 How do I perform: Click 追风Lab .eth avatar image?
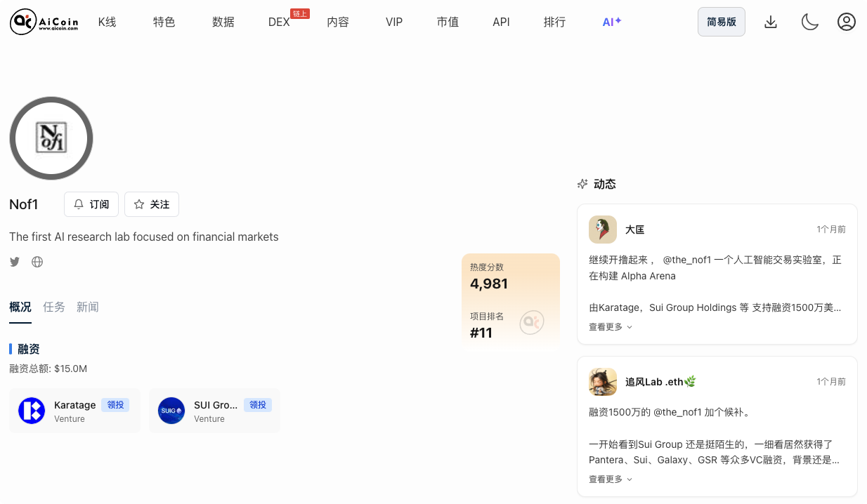[x=603, y=382]
